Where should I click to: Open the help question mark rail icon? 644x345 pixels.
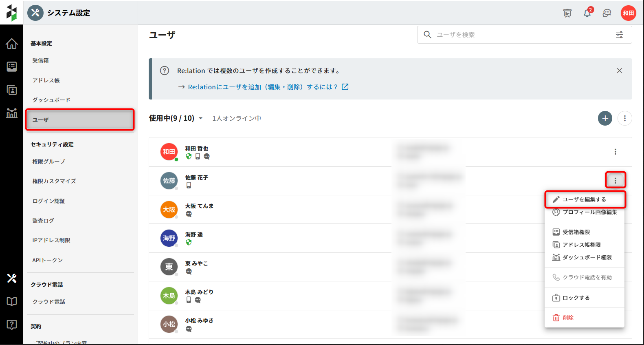[x=11, y=325]
